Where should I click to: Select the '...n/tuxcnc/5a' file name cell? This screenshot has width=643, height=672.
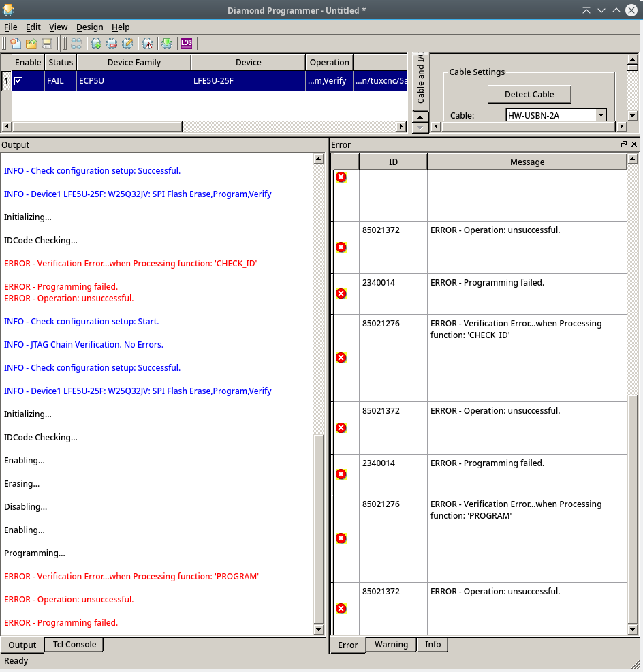(x=380, y=81)
